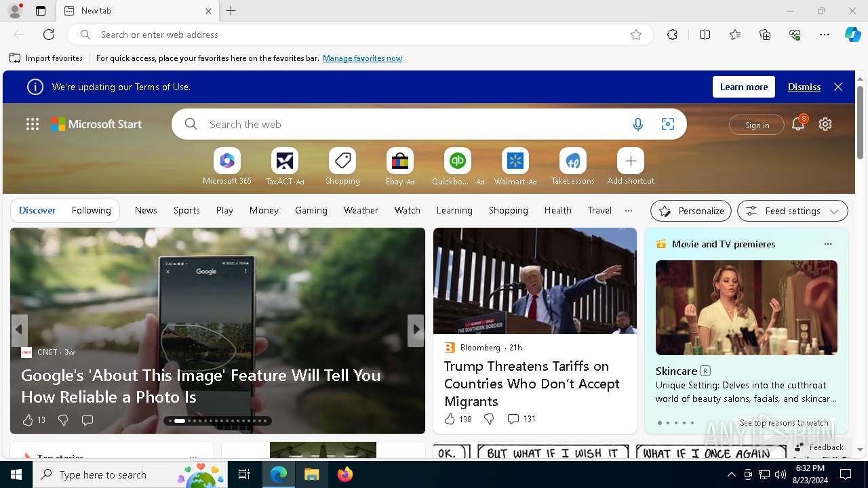The height and width of the screenshot is (488, 868).
Task: Open Settings and more ellipsis
Action: [x=825, y=35]
